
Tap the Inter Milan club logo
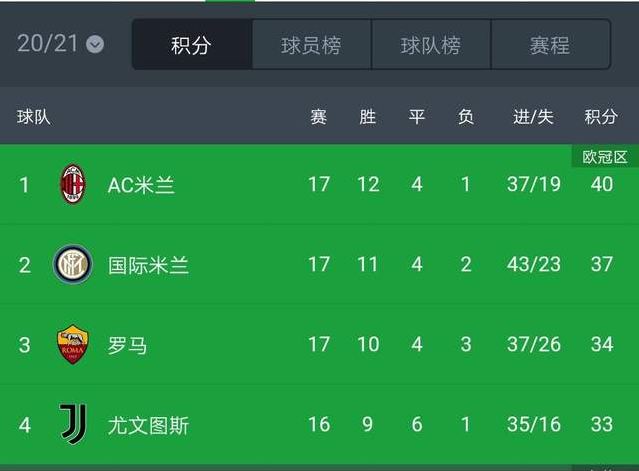click(x=73, y=264)
